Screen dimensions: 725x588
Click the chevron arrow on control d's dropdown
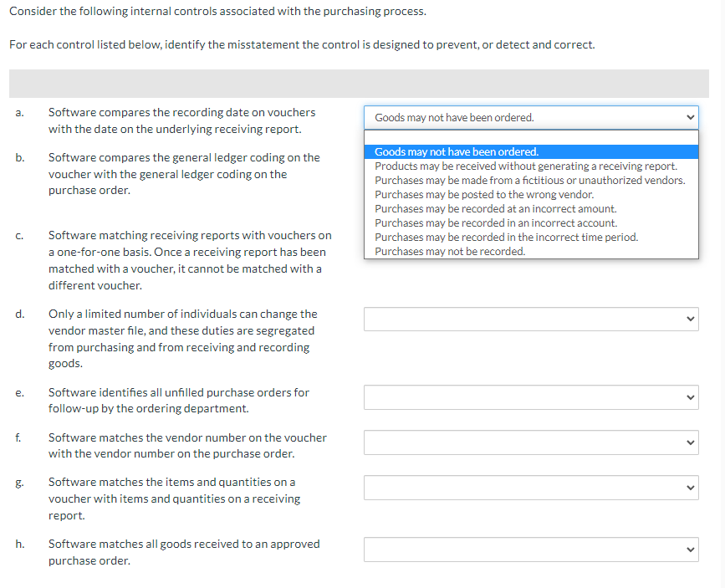click(x=689, y=319)
